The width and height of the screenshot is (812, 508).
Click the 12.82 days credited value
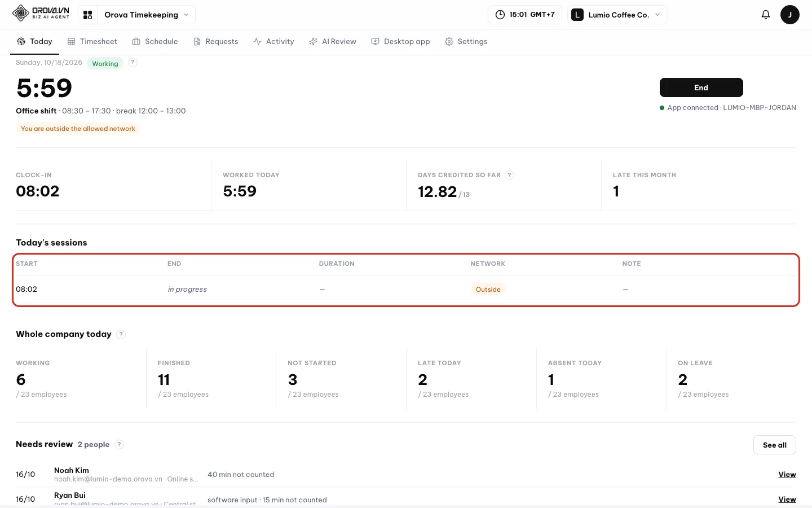437,192
